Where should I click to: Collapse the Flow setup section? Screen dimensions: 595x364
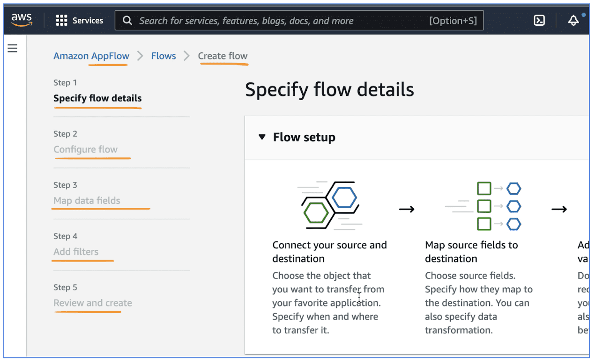(x=262, y=137)
